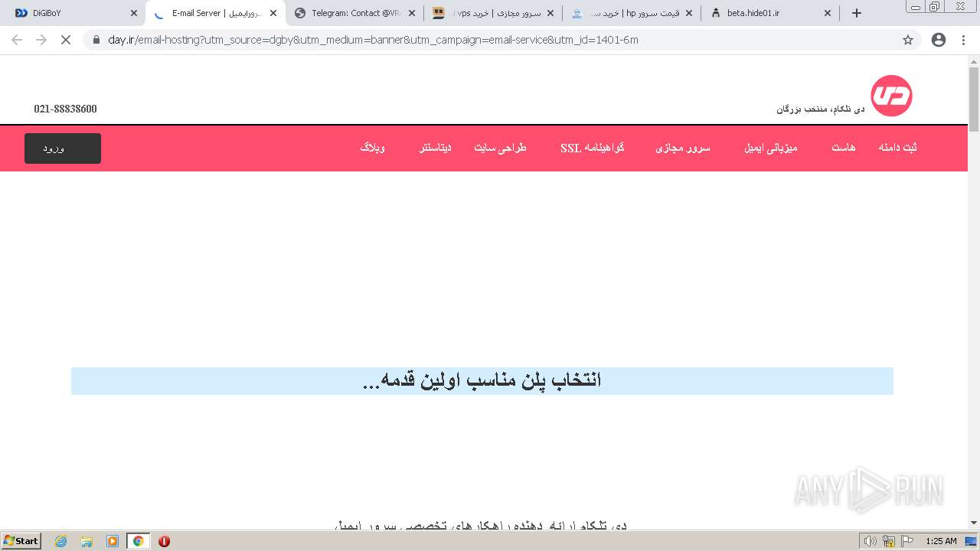Image resolution: width=980 pixels, height=551 pixels.
Task: Open the Telegram Contact tab
Action: click(x=355, y=13)
